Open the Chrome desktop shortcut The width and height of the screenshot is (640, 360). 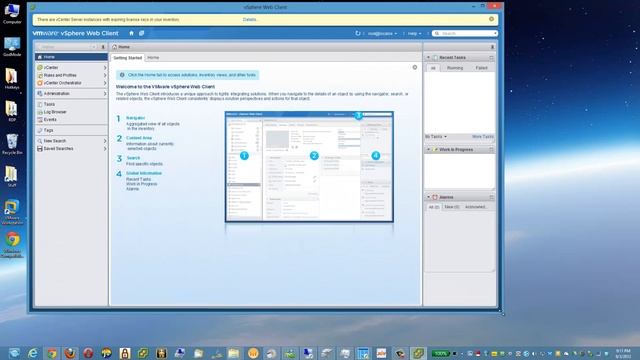click(x=12, y=244)
